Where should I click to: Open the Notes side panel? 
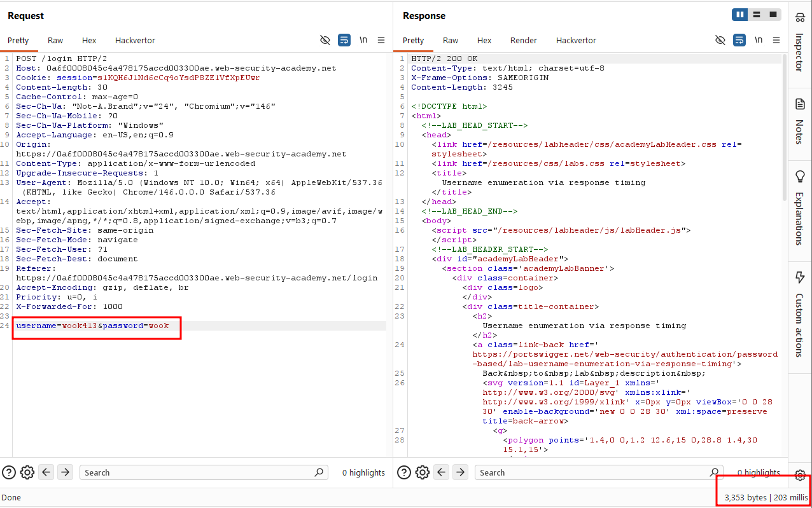(800, 121)
